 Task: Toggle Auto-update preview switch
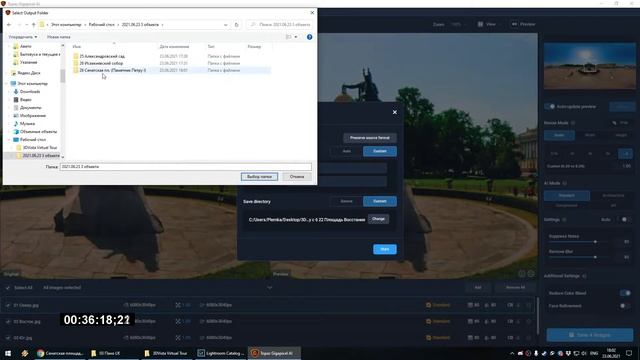550,107
